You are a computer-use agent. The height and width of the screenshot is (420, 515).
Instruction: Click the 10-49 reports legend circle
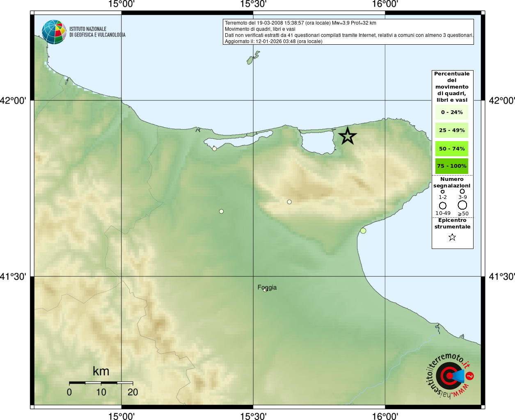pyautogui.click(x=443, y=205)
